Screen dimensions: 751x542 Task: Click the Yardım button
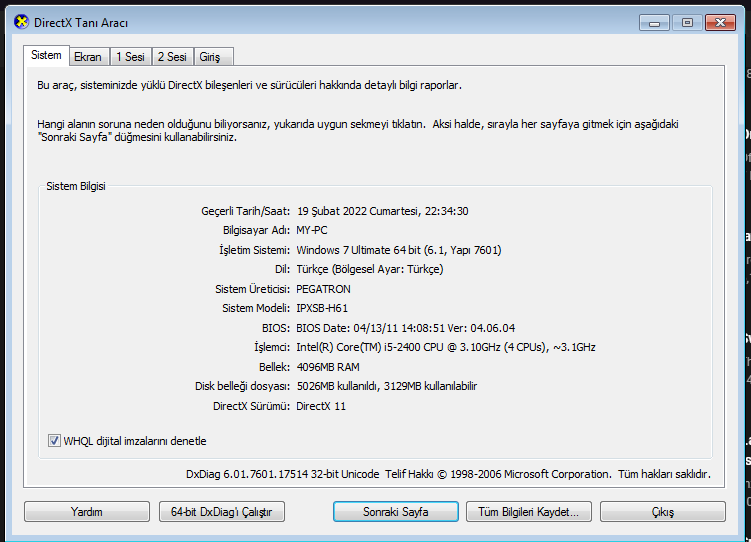click(x=87, y=511)
